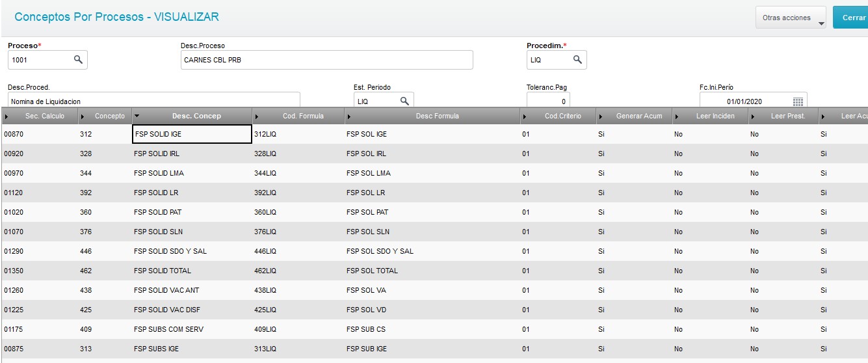The image size is (868, 363).
Task: Open the Fc.Ini.Perío calendar picker icon
Action: tap(798, 101)
